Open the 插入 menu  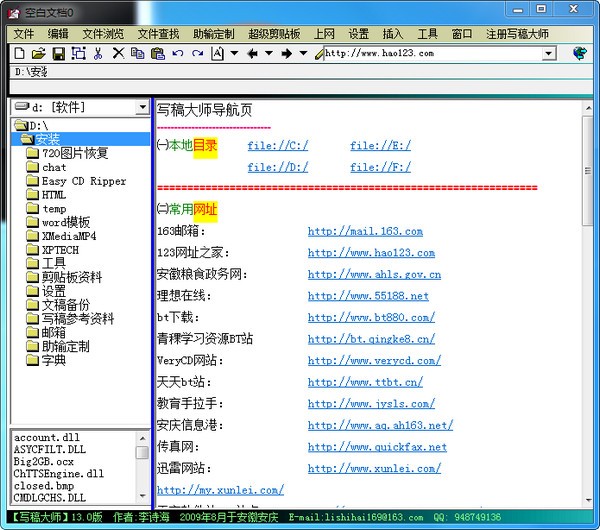point(393,34)
